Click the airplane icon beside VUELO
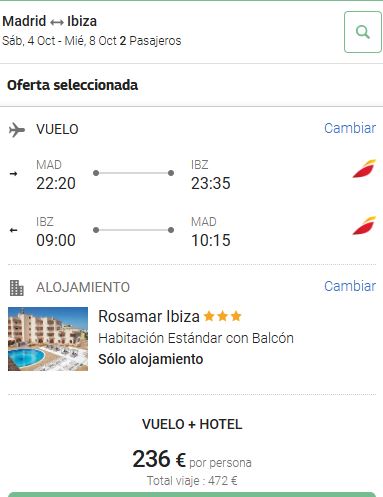This screenshot has width=383, height=497. (x=17, y=130)
